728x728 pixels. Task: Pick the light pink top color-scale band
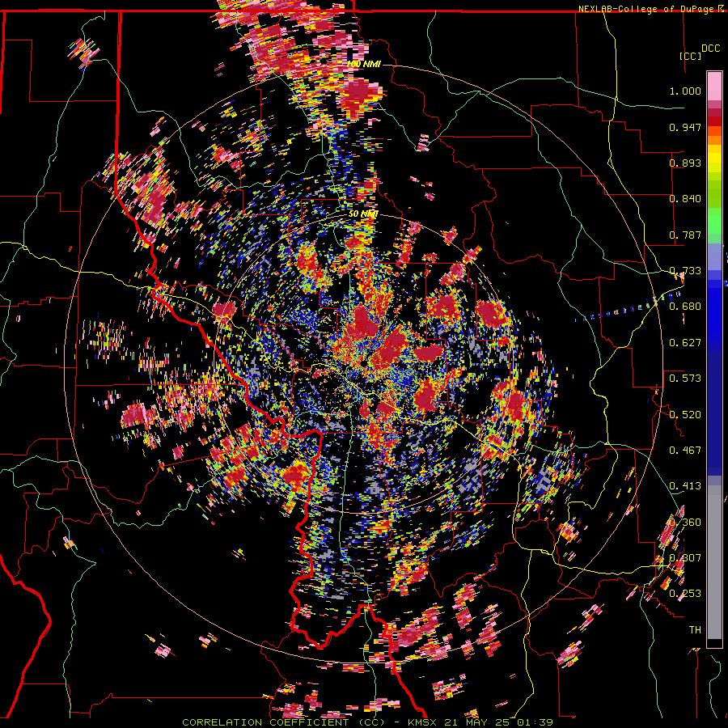[714, 87]
